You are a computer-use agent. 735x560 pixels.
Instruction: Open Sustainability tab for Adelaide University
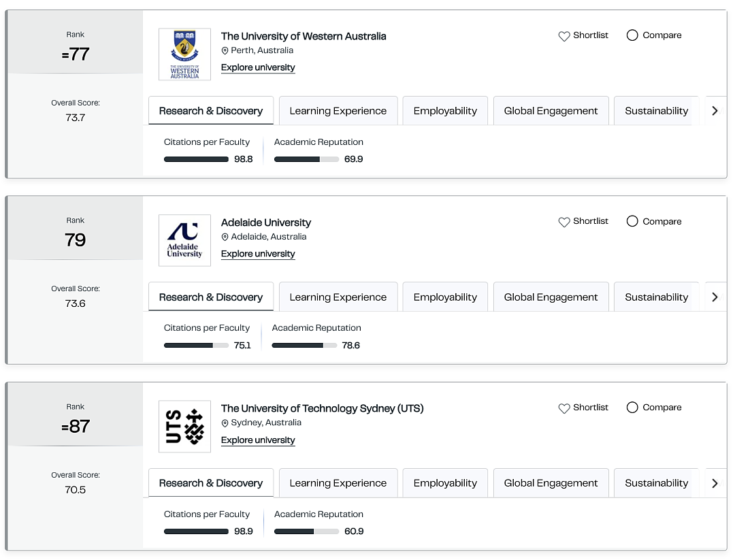click(656, 297)
